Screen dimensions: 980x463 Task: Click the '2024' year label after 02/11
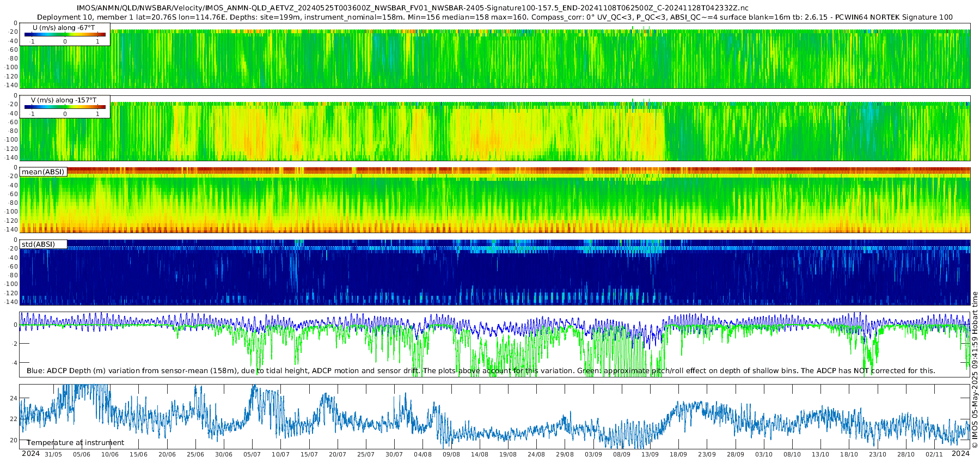pos(960,454)
